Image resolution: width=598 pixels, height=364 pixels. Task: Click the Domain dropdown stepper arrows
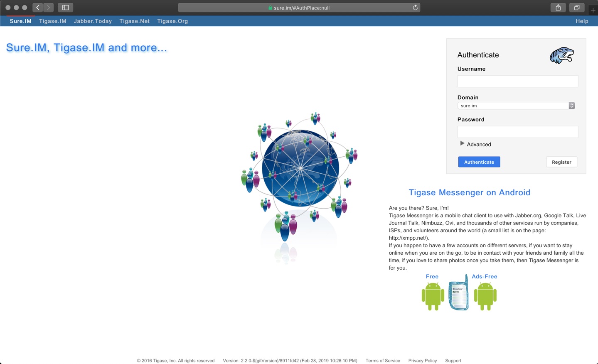[x=572, y=106]
